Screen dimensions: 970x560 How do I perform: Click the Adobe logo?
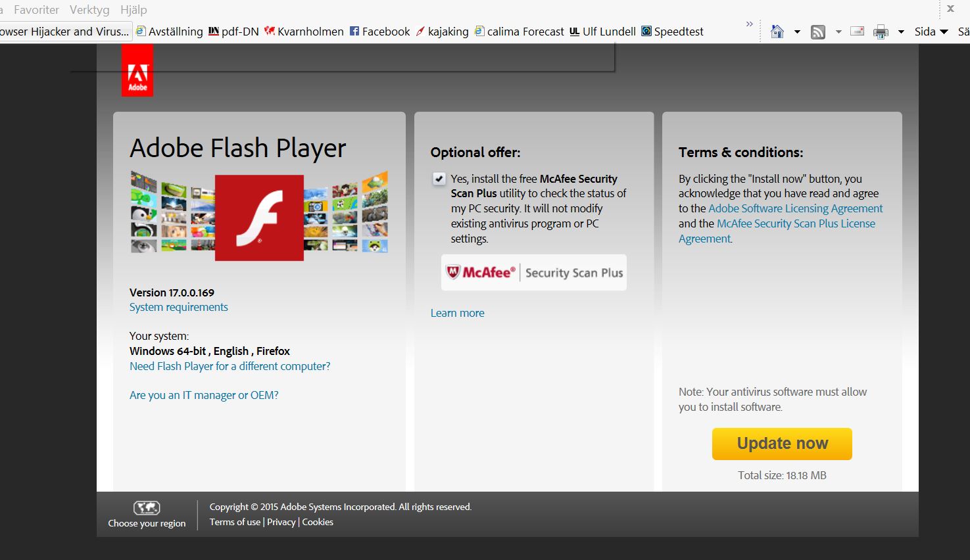tap(137, 70)
